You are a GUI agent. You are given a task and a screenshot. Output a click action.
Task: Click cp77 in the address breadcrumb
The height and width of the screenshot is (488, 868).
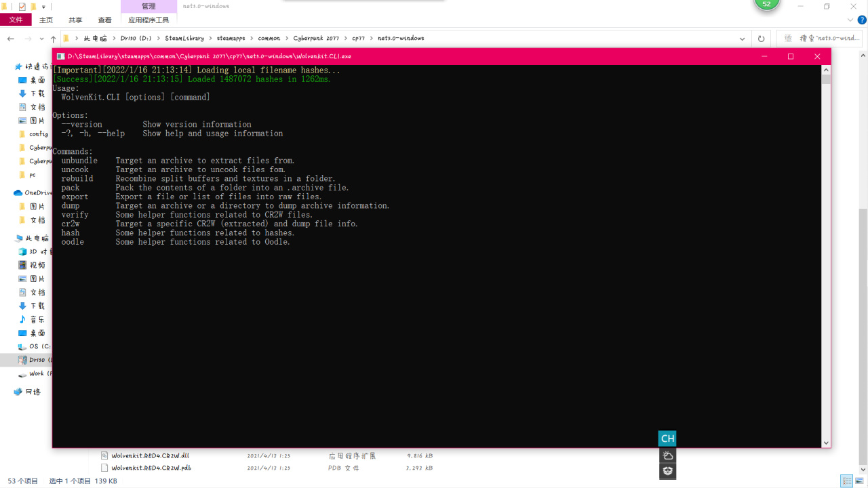pos(359,39)
